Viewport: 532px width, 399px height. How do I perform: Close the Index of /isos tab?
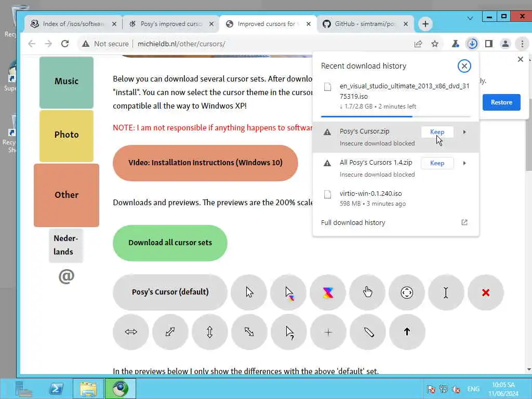point(114,24)
